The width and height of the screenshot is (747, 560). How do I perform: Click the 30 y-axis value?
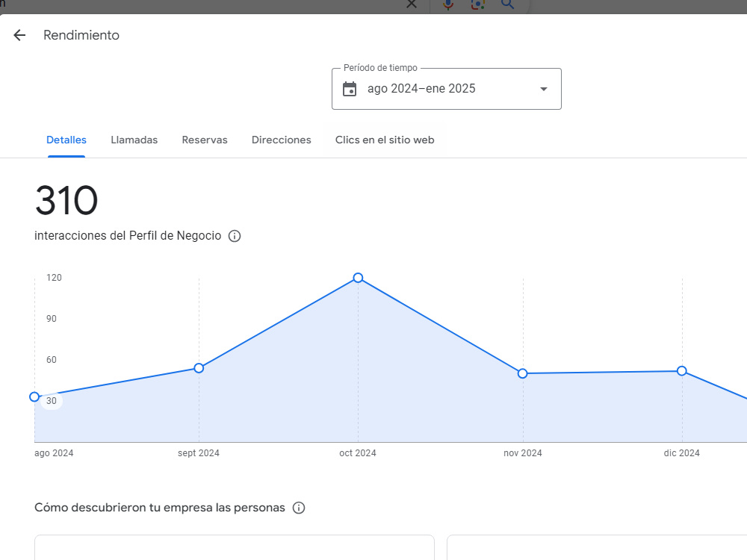pos(52,400)
